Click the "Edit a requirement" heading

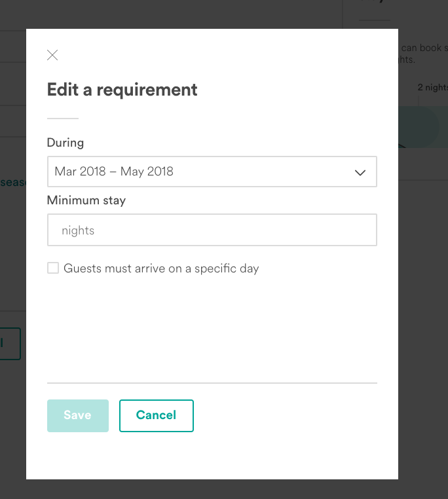tap(122, 90)
